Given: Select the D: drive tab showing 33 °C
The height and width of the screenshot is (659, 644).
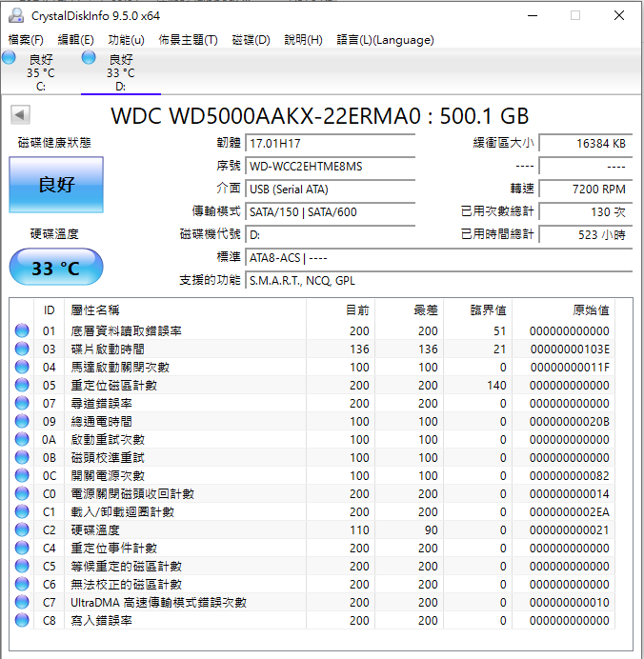Looking at the screenshot, I should pyautogui.click(x=121, y=72).
